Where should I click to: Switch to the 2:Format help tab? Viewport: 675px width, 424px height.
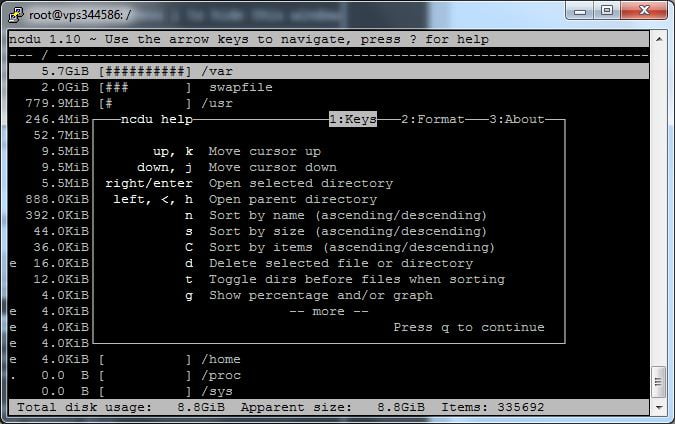pyautogui.click(x=433, y=119)
